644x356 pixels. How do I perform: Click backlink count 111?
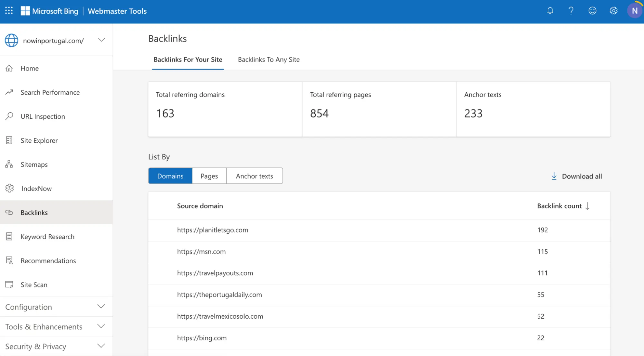pyautogui.click(x=543, y=273)
